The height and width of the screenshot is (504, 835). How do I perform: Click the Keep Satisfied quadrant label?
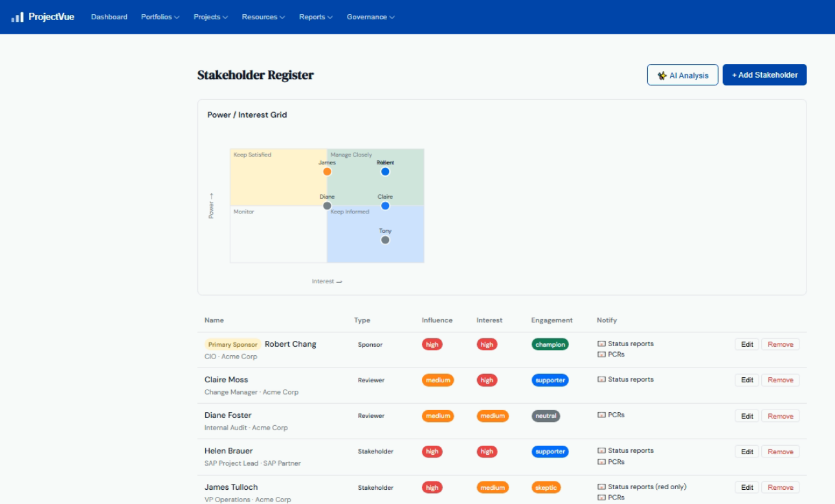pos(252,155)
